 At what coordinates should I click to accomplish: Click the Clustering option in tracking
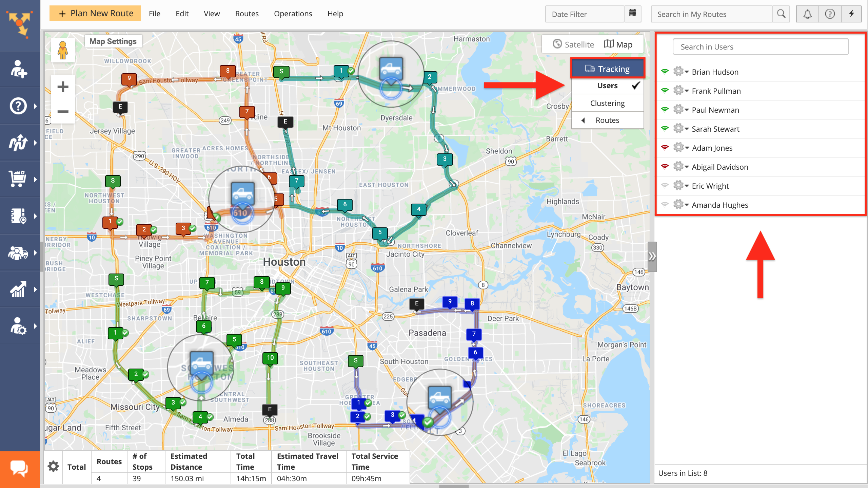point(607,102)
